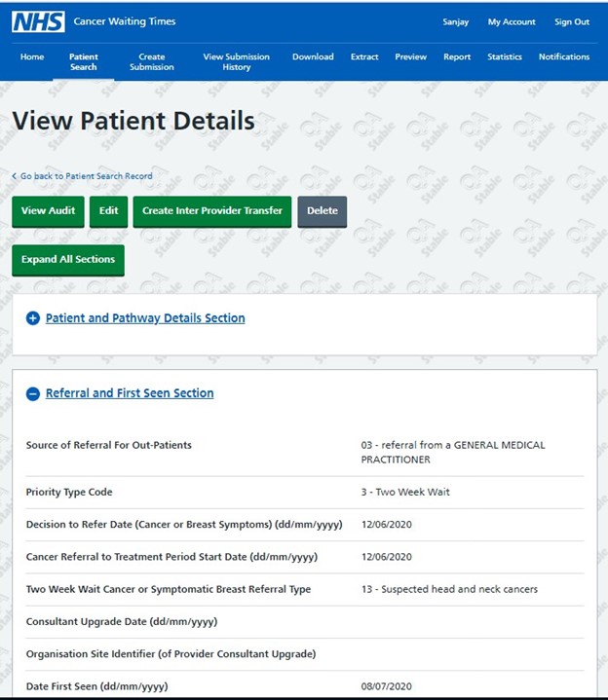Select Decision to Refer Date value 12/06/2020
The image size is (608, 700).
387,525
